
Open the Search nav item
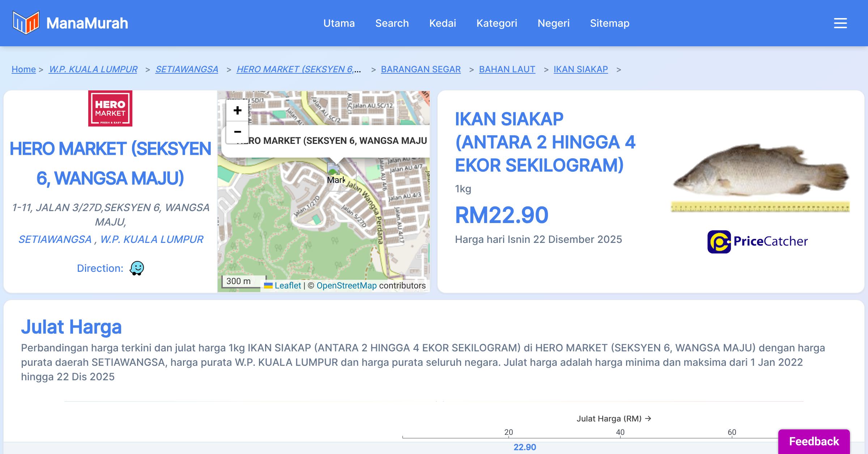pos(392,23)
